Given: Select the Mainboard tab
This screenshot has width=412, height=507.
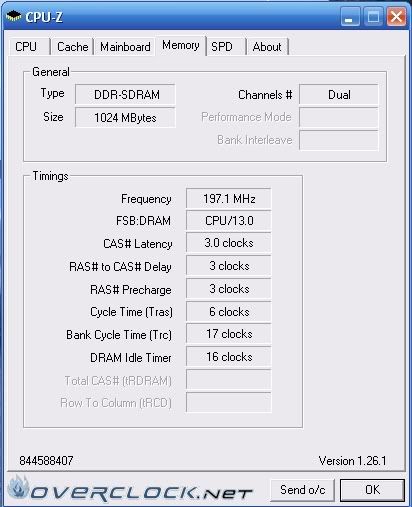Looking at the screenshot, I should (125, 47).
